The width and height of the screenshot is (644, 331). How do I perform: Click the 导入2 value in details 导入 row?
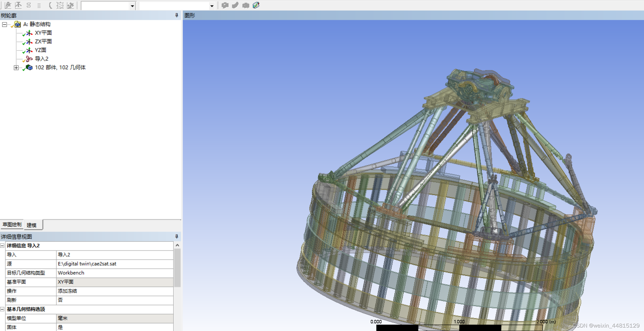pyautogui.click(x=64, y=255)
